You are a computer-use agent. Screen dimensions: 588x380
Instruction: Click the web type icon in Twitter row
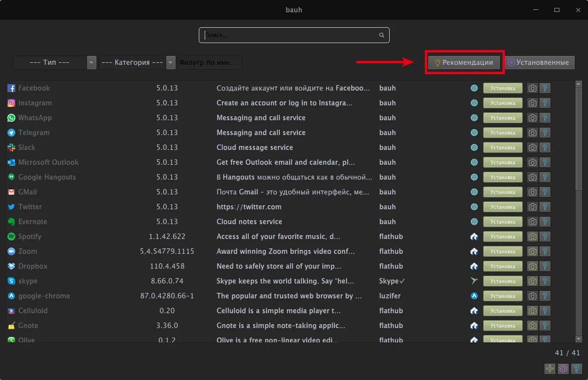point(474,207)
